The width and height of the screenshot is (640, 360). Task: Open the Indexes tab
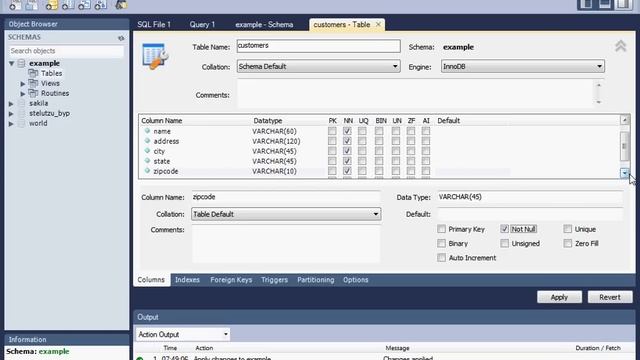pyautogui.click(x=187, y=280)
